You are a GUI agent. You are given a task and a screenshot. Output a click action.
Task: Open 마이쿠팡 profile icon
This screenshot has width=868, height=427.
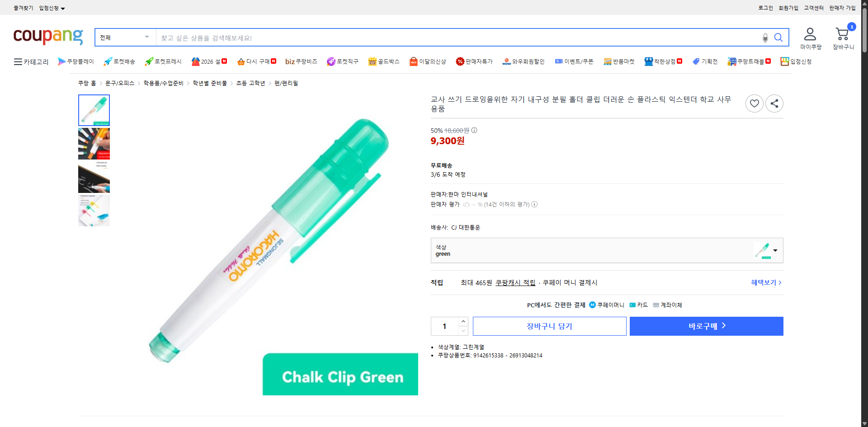click(811, 33)
